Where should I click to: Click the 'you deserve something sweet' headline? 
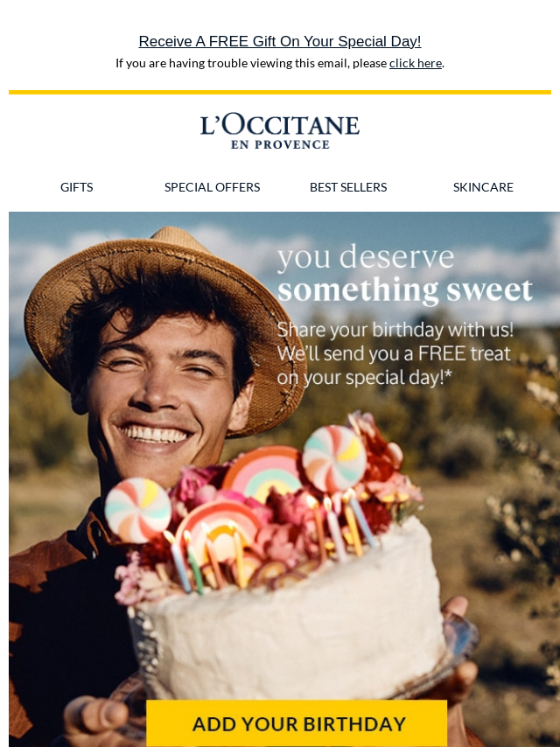click(404, 273)
